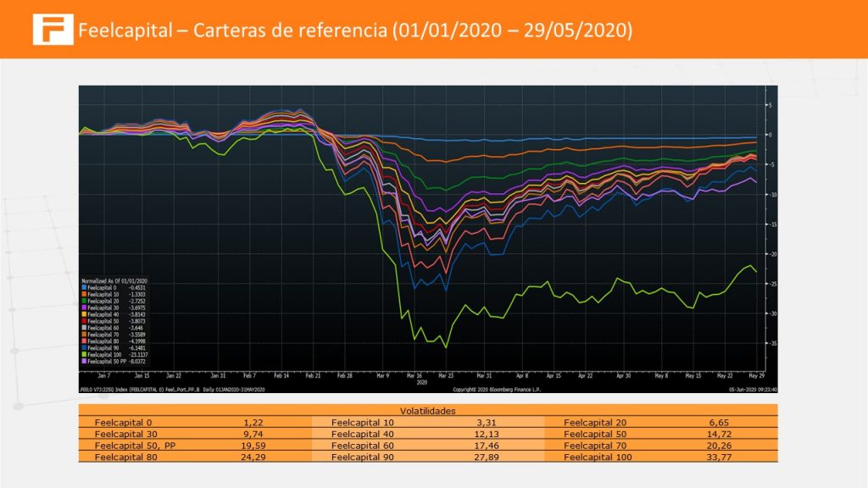This screenshot has height=488, width=868.
Task: Click the Feelcapital 40 cell in volatility table
Action: tap(363, 434)
